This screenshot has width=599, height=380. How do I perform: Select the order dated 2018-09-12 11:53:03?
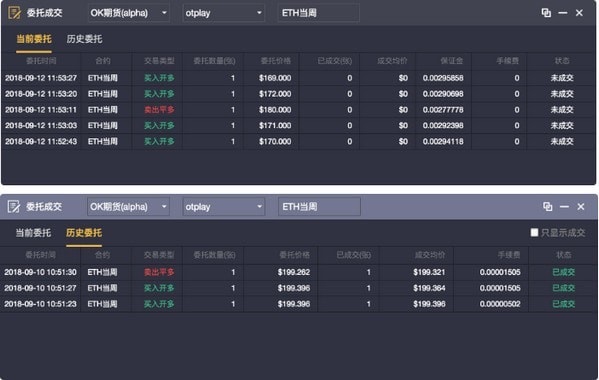point(298,126)
